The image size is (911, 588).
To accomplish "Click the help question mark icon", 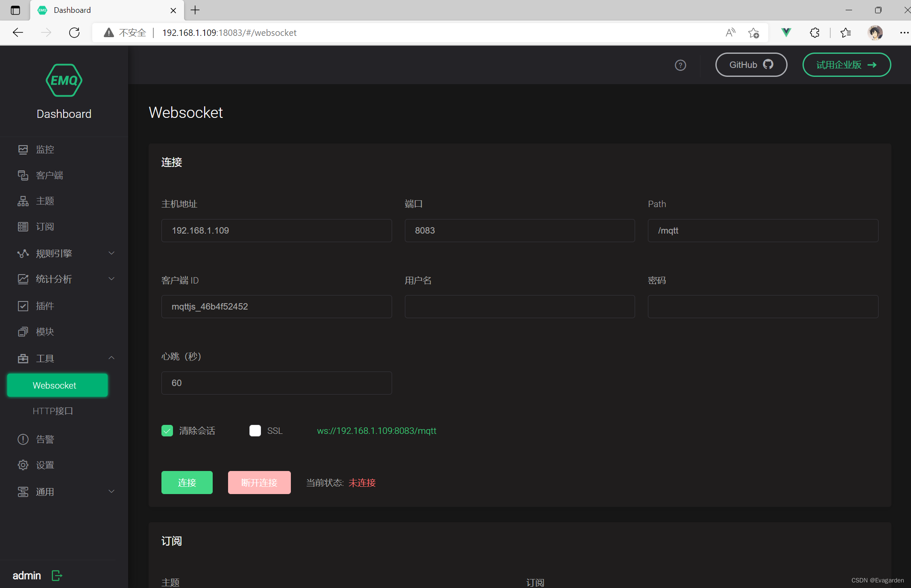I will 680,65.
